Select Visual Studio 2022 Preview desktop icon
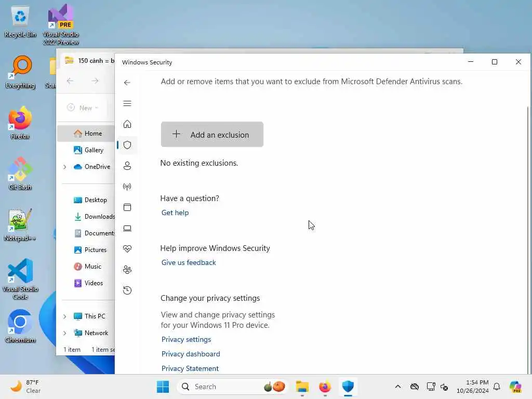The height and width of the screenshot is (399, 532). tap(61, 24)
